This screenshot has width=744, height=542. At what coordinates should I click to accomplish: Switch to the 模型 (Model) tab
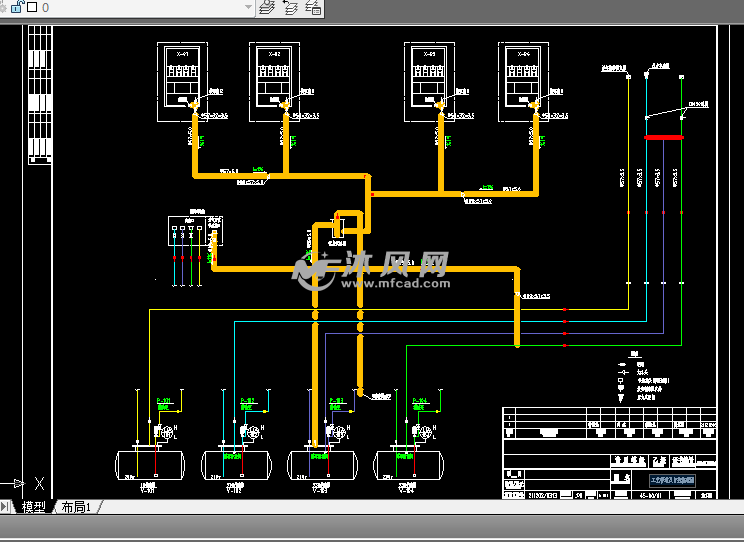tap(33, 507)
